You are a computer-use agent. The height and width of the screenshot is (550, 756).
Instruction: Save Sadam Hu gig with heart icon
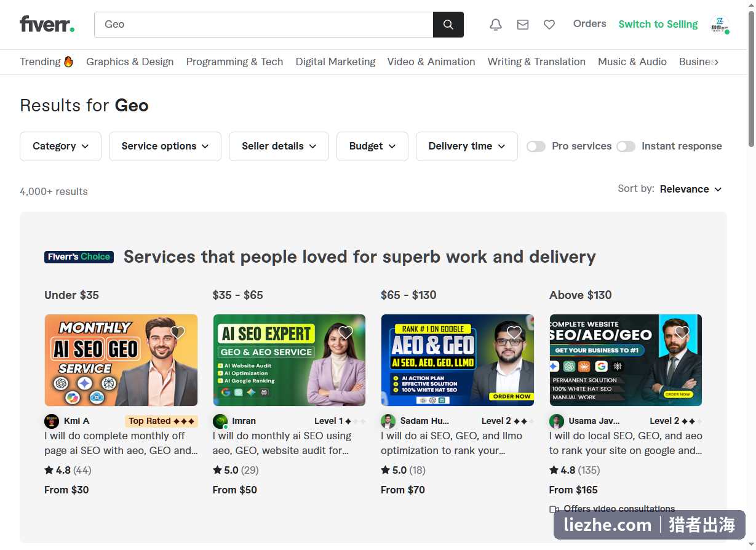click(x=514, y=332)
